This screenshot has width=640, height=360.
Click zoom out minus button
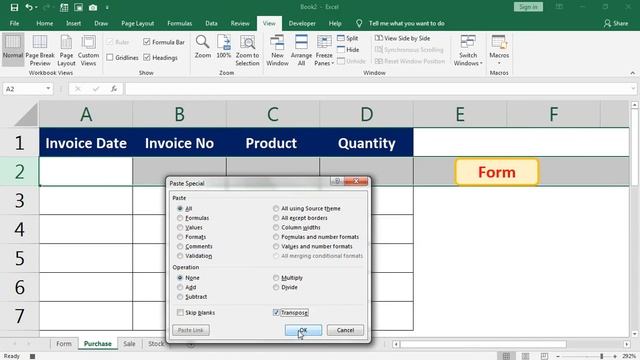pyautogui.click(x=558, y=356)
